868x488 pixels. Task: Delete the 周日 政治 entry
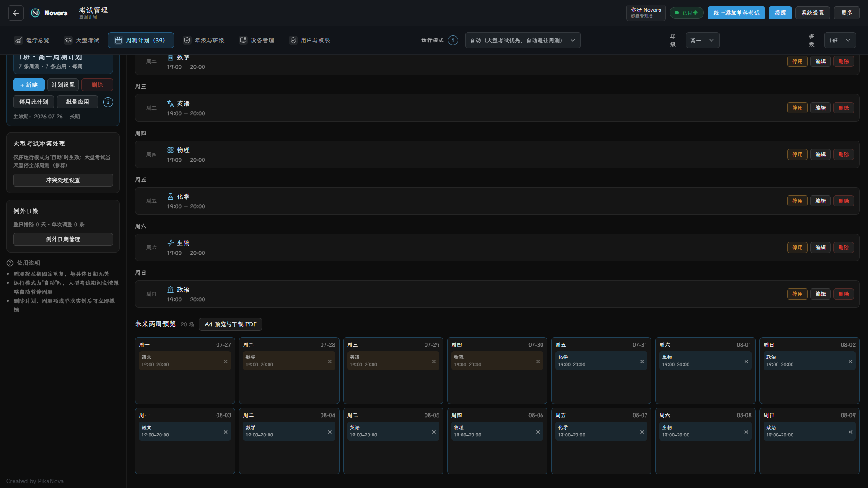(843, 294)
